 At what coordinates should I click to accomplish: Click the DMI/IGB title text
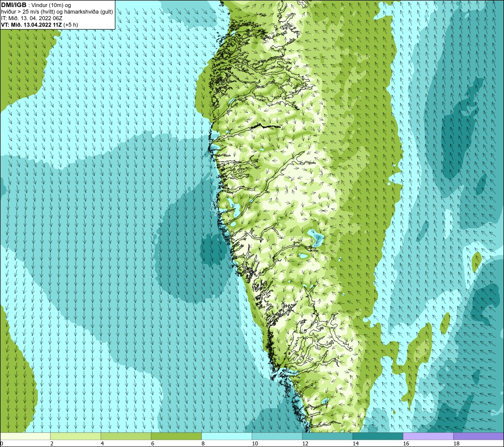14,5
